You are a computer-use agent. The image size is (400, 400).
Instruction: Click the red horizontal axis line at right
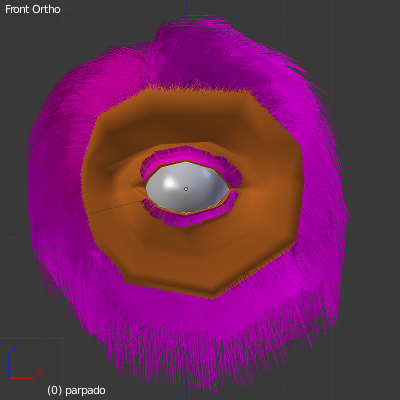(373, 188)
